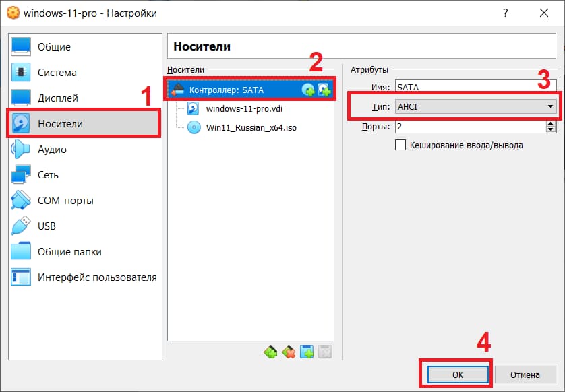Click the hard disk icon of windows-11-pro.vdi

[193, 108]
